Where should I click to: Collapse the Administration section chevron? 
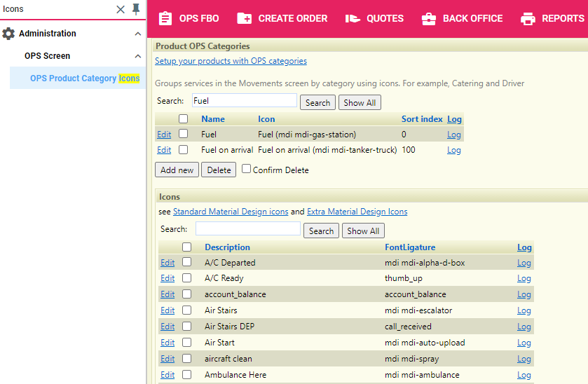click(x=138, y=34)
